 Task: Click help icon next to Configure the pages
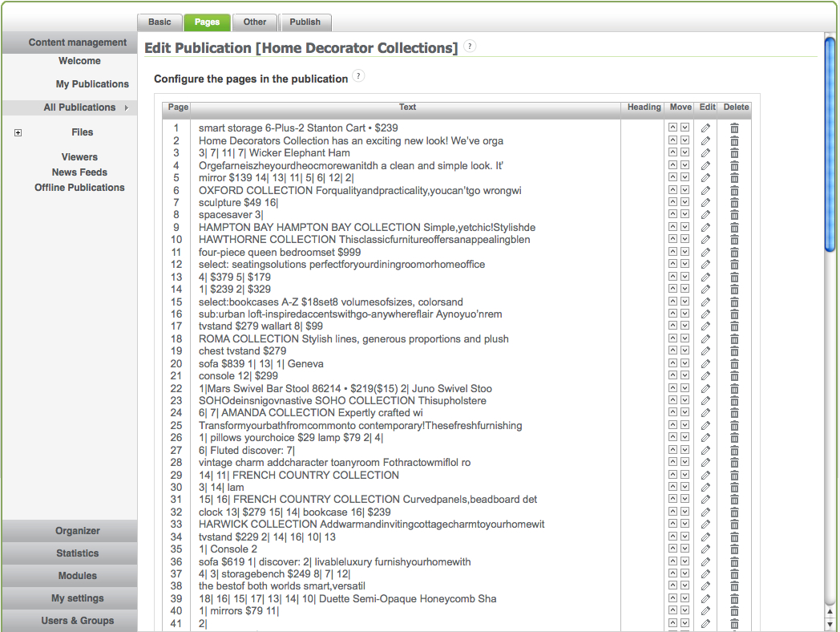358,76
